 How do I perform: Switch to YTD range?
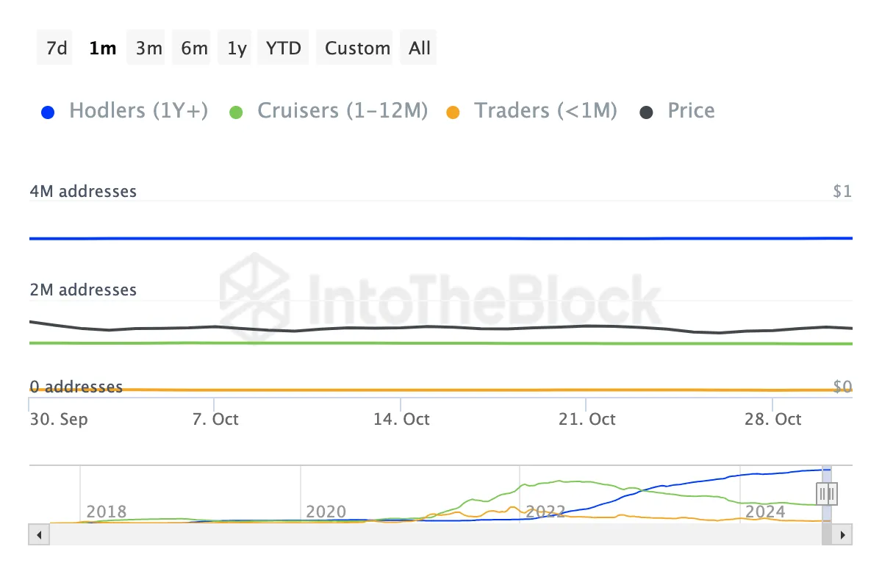[284, 49]
